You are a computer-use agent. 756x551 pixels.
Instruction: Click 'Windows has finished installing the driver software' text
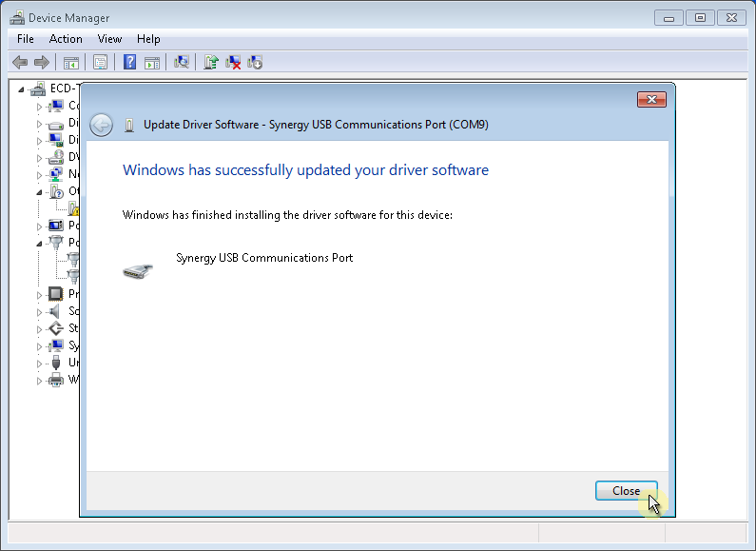[287, 215]
